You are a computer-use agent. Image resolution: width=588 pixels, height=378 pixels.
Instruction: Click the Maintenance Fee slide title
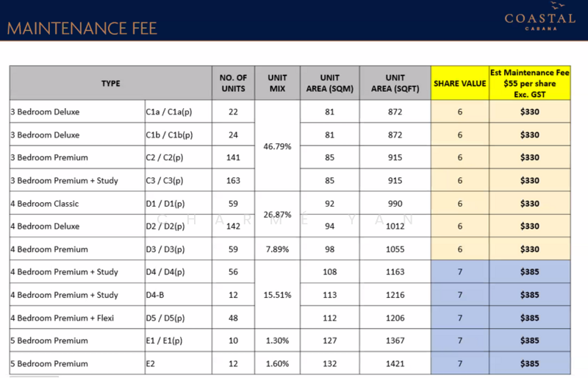click(82, 29)
